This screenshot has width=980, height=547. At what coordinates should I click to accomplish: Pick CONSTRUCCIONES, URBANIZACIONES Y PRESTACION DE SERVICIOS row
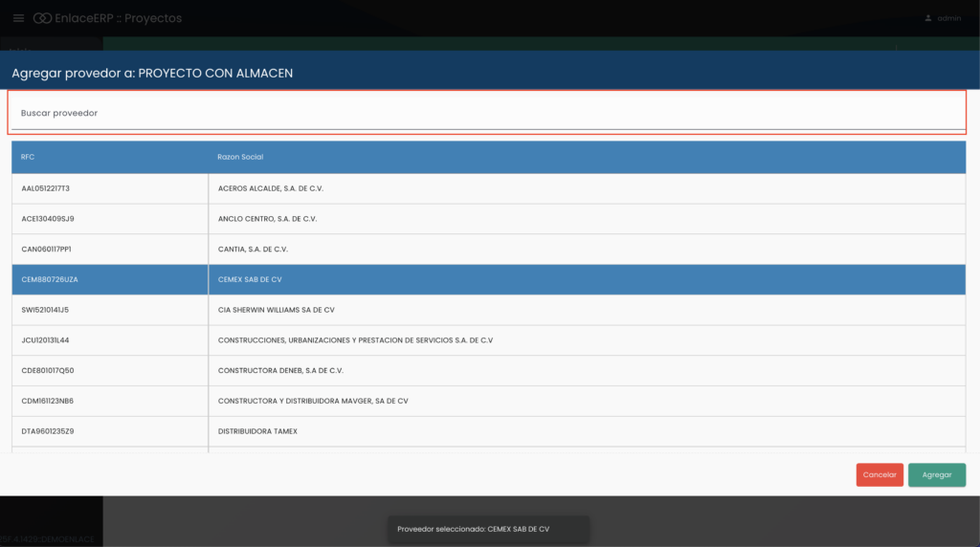[x=355, y=340]
